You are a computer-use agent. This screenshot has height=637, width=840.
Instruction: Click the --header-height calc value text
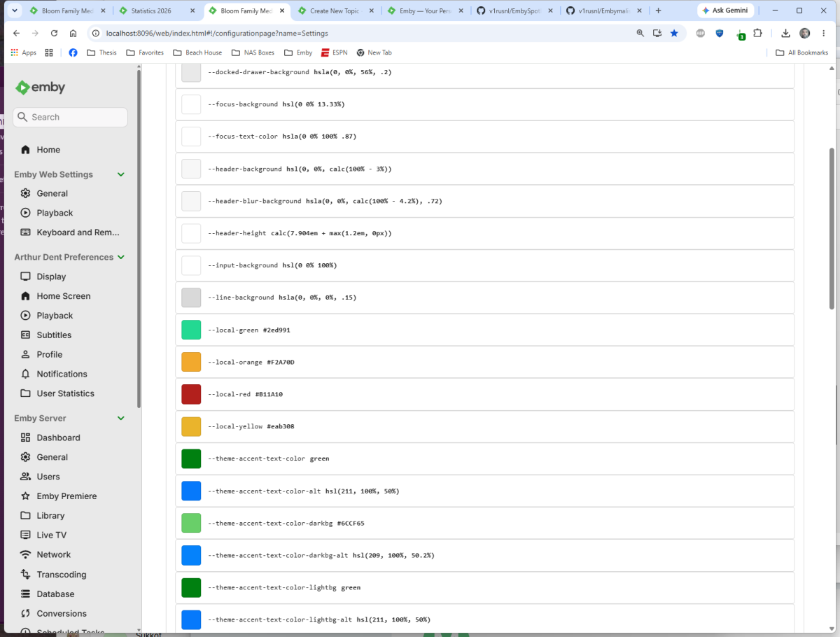pyautogui.click(x=331, y=233)
